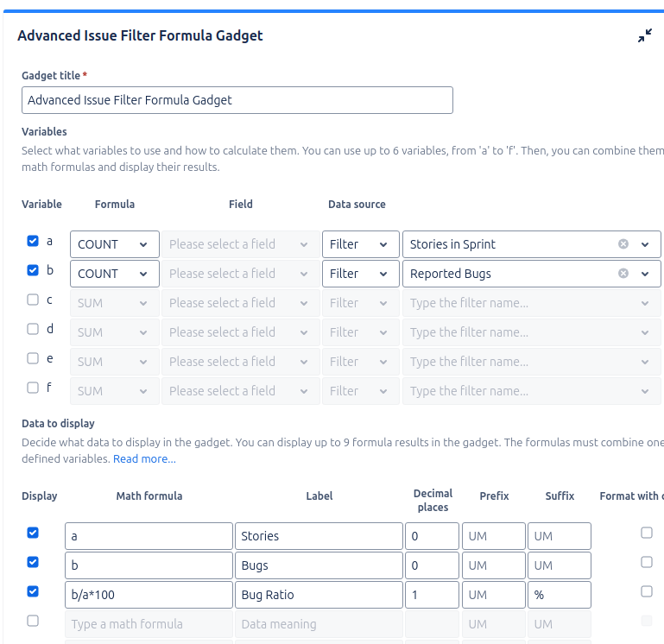Open the Read more... link

[x=144, y=459]
